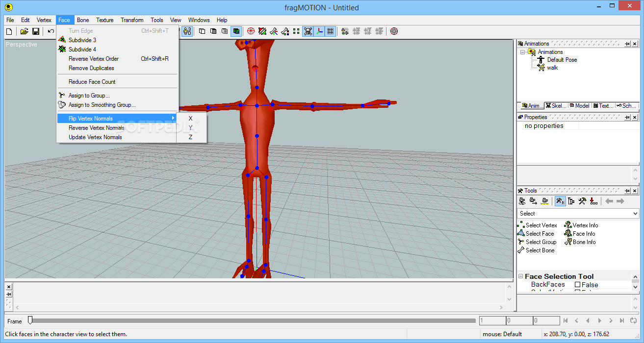Image resolution: width=644 pixels, height=343 pixels.
Task: Close the bottom output panel
Action: tap(9, 287)
